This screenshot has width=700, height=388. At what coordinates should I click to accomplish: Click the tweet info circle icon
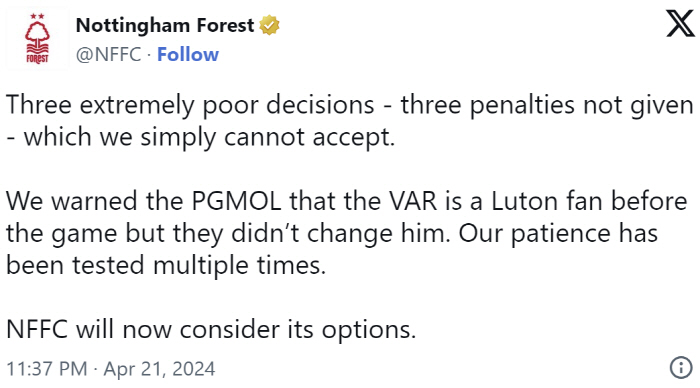pos(681,368)
